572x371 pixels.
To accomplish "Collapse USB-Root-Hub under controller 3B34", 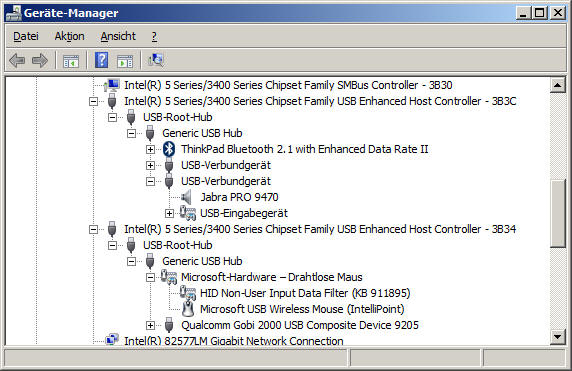I will tap(112, 246).
